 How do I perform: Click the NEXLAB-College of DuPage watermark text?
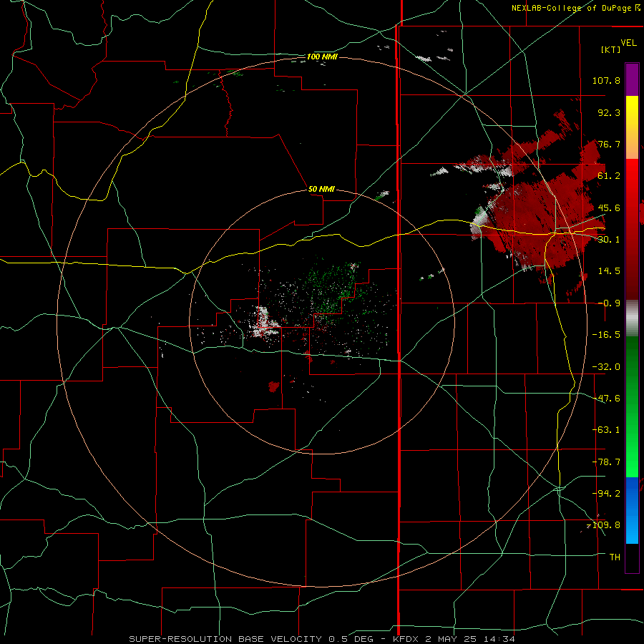click(575, 8)
